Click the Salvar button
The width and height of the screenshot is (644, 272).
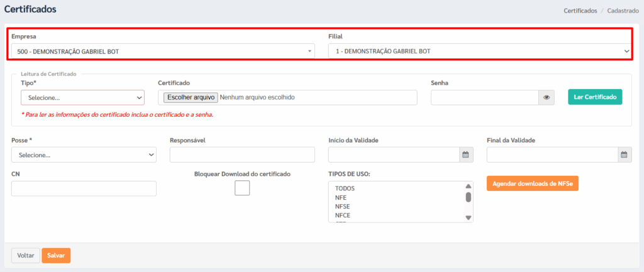point(56,255)
